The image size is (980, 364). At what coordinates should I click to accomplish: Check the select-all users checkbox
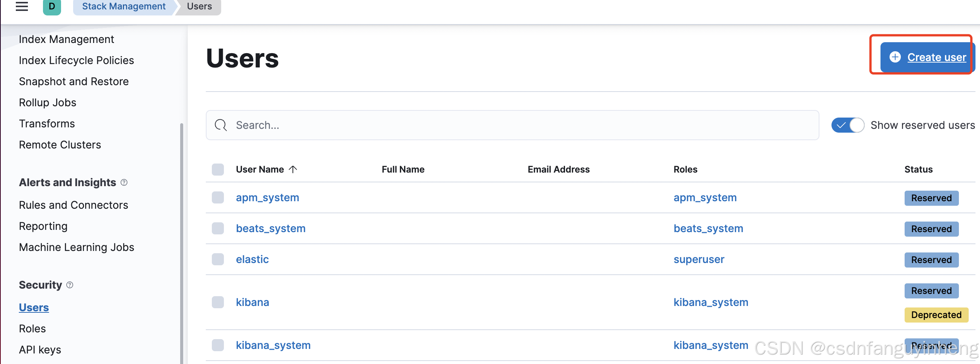coord(217,169)
